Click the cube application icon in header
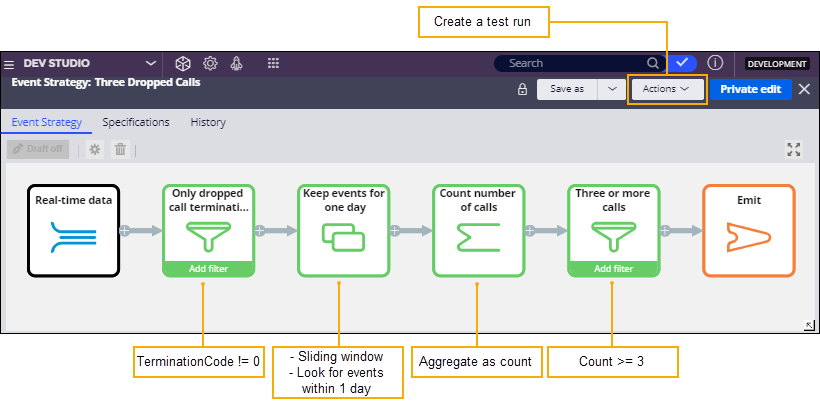820x401 pixels. tap(182, 63)
